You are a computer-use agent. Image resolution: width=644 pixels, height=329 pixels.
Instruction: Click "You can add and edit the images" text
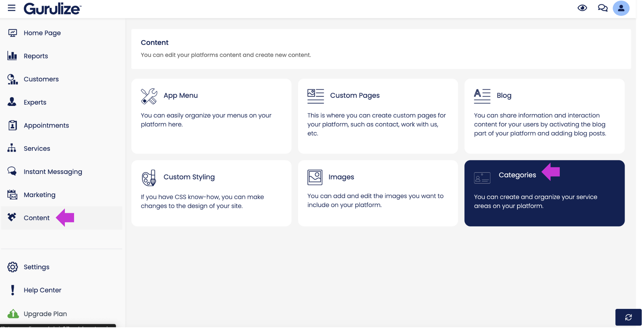click(x=375, y=200)
